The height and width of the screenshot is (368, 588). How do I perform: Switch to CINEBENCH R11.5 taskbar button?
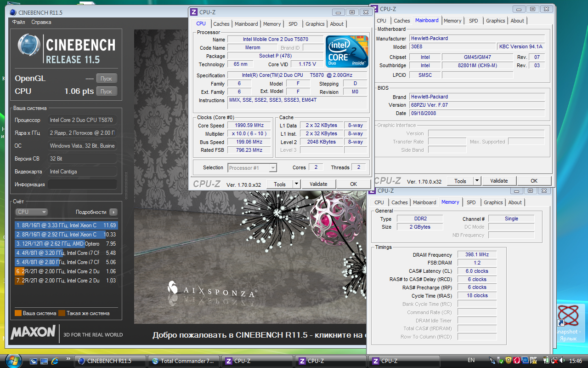tap(110, 361)
